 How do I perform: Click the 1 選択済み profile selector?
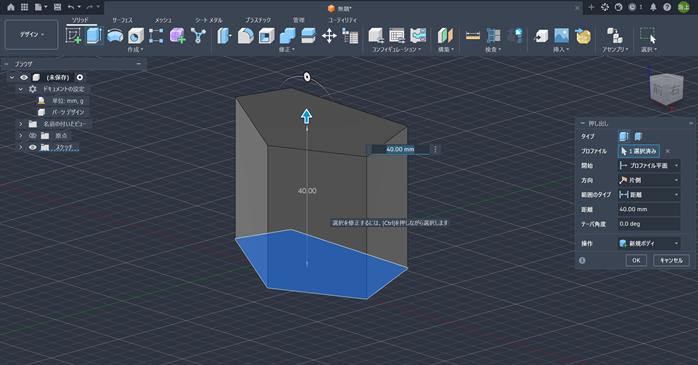(639, 151)
